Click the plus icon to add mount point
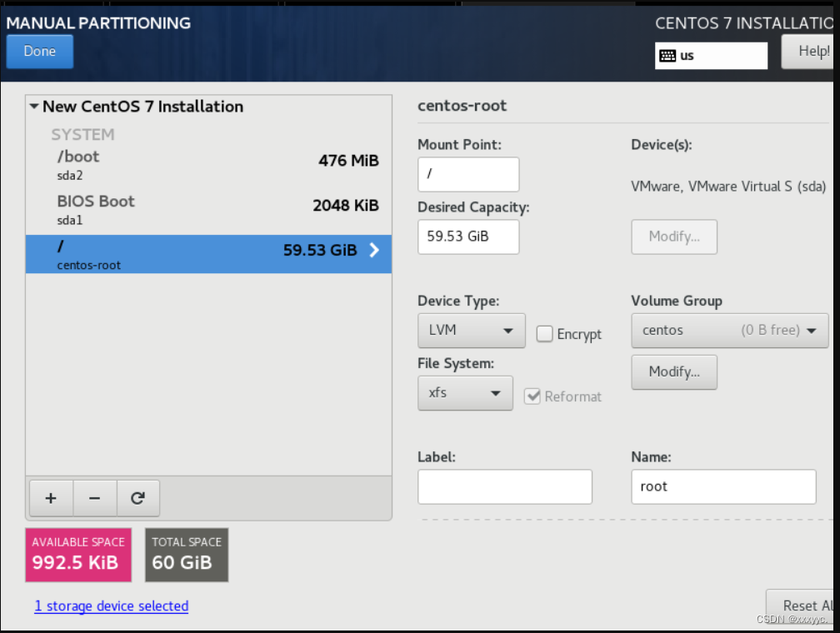The image size is (840, 633). [x=51, y=498]
